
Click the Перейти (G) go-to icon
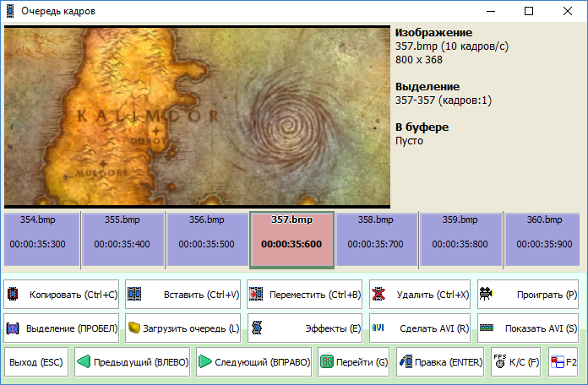pyautogui.click(x=328, y=362)
